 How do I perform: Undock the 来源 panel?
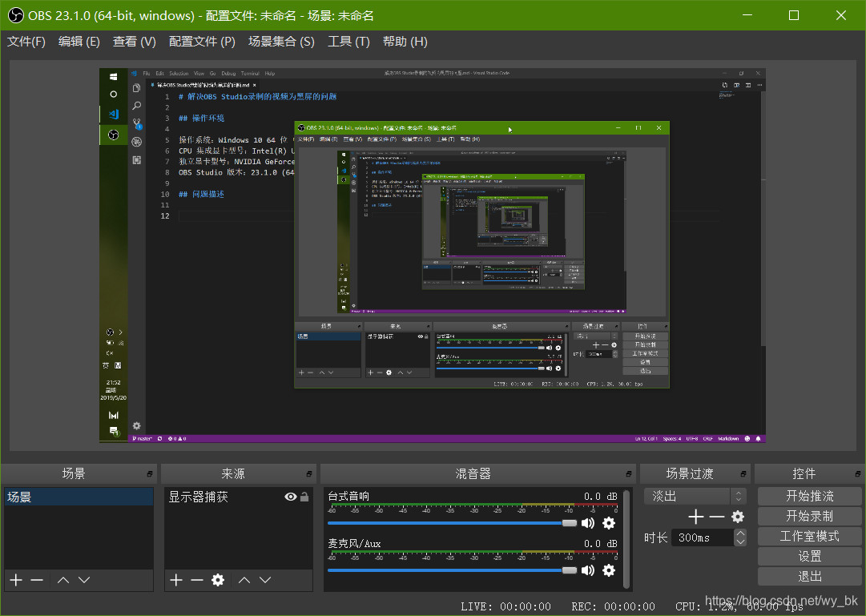[308, 474]
